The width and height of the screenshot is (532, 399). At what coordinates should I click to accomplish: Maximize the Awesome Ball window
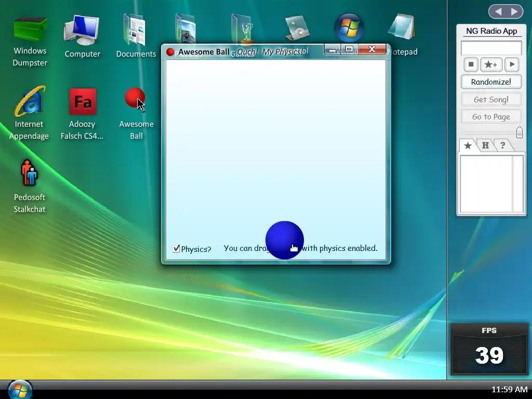point(350,49)
